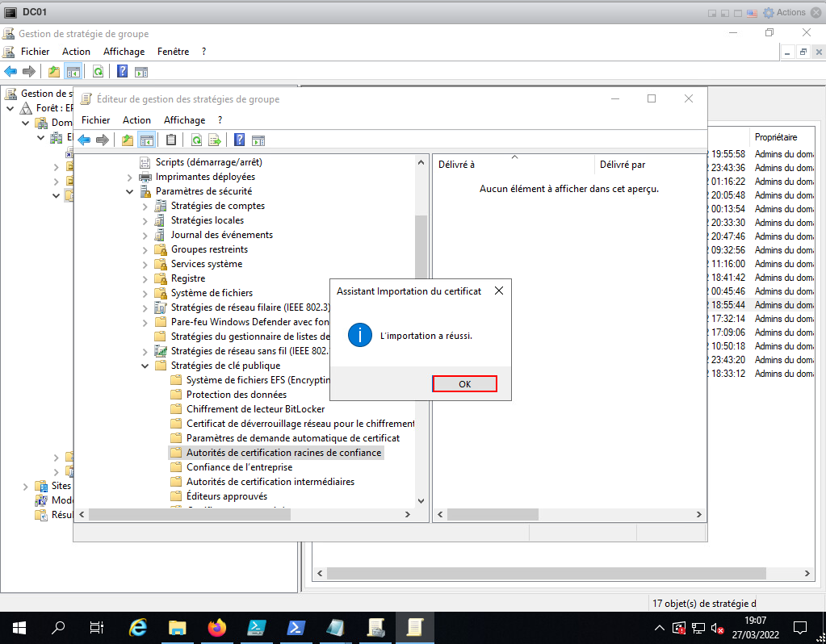Click the Up one level folder icon in the editor toolbar
The height and width of the screenshot is (644, 826).
point(128,140)
